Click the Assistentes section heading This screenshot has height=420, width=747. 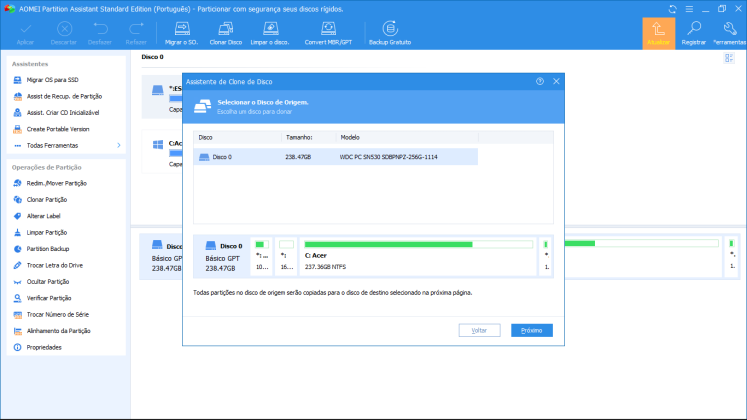pos(30,64)
